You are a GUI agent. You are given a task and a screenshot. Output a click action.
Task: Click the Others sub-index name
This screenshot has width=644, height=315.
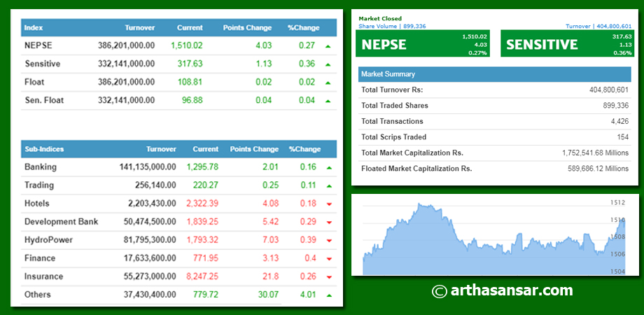pyautogui.click(x=37, y=295)
